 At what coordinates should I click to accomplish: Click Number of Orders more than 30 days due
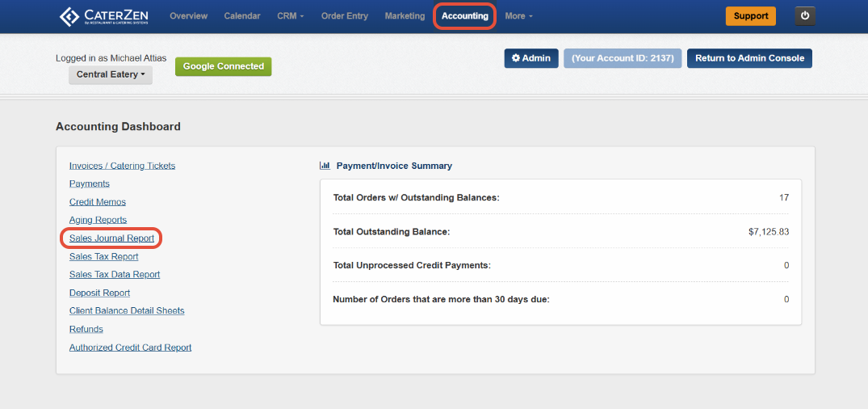point(441,300)
